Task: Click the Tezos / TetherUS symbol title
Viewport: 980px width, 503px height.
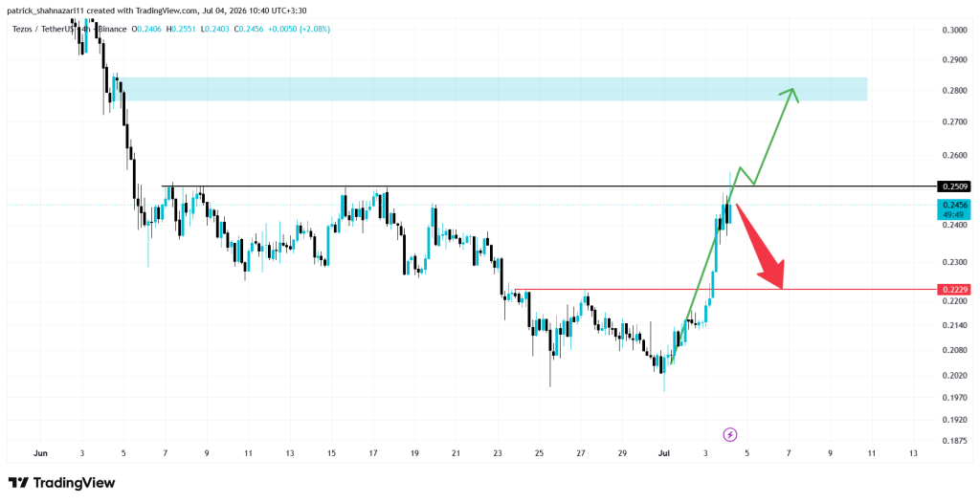Action: pyautogui.click(x=44, y=30)
